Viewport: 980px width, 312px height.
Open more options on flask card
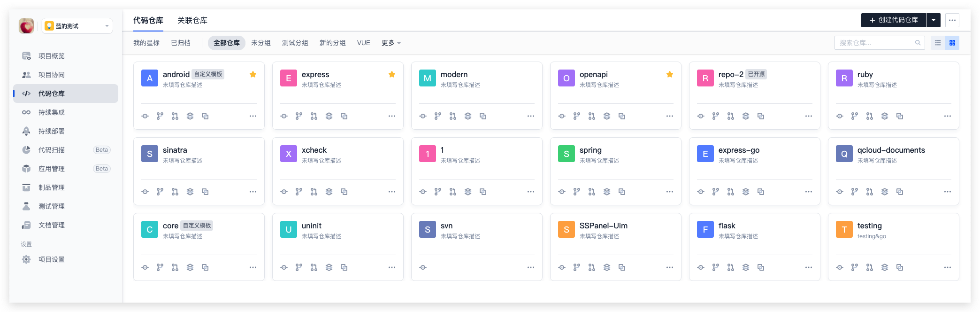pos(809,267)
